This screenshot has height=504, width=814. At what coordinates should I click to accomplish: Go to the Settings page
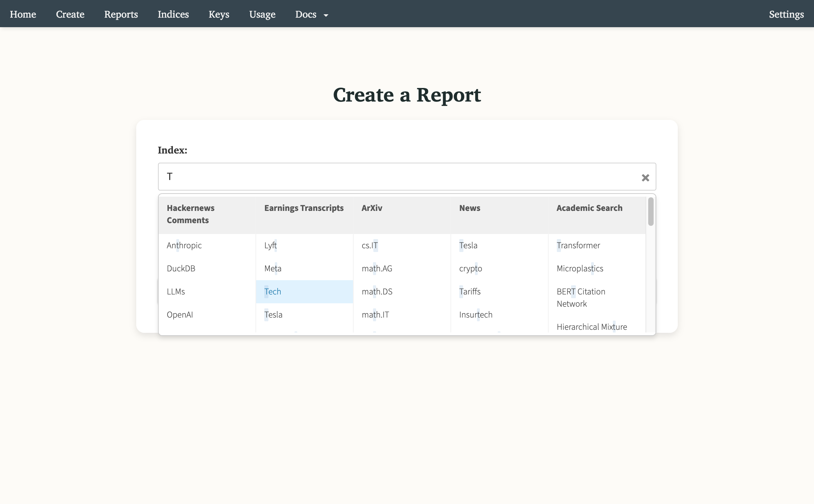(786, 15)
